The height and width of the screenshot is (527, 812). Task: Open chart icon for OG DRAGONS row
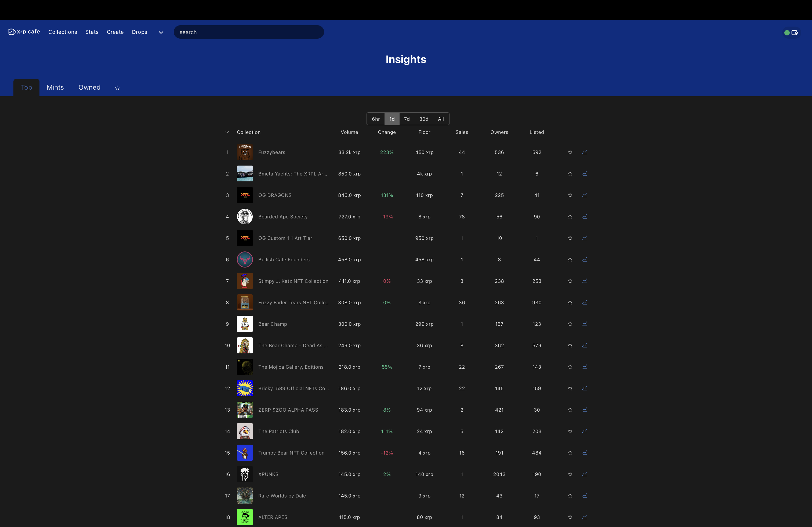585,195
